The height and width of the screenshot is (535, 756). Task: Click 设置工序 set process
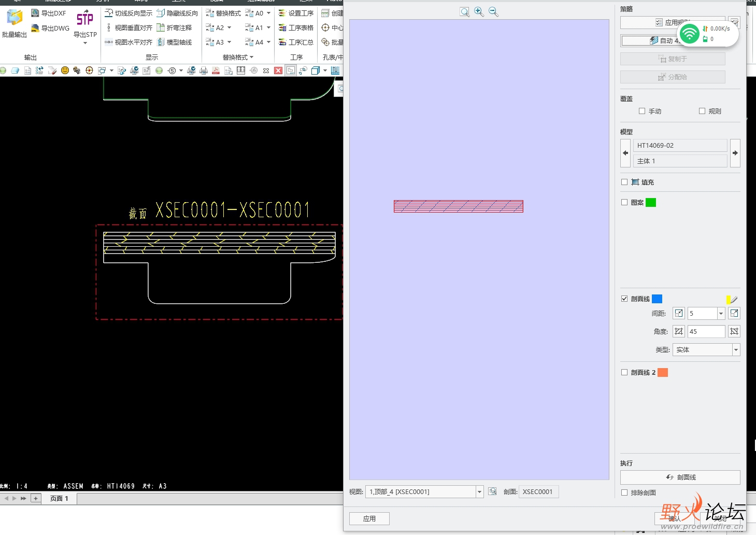pos(296,13)
